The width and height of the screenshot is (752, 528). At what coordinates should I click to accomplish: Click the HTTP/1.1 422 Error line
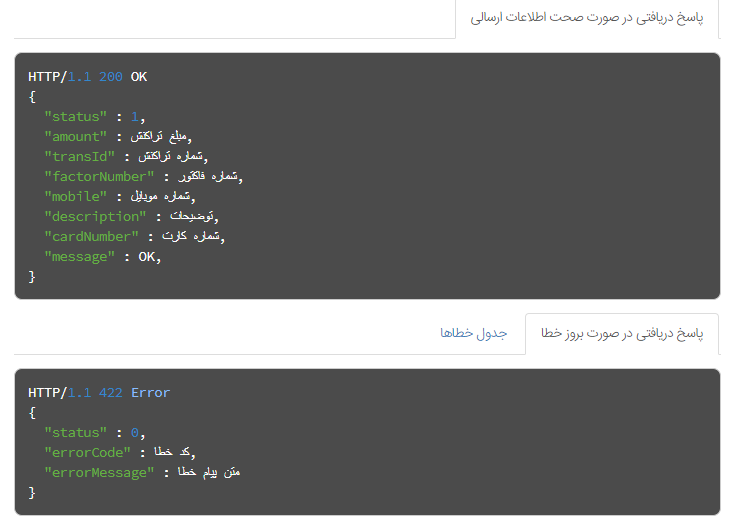click(x=99, y=393)
